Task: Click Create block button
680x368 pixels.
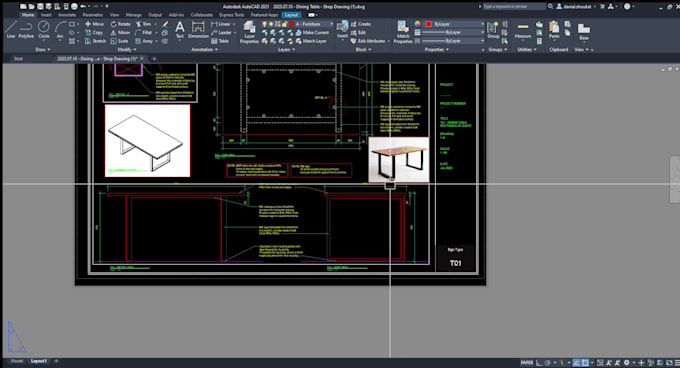Action: tap(361, 24)
